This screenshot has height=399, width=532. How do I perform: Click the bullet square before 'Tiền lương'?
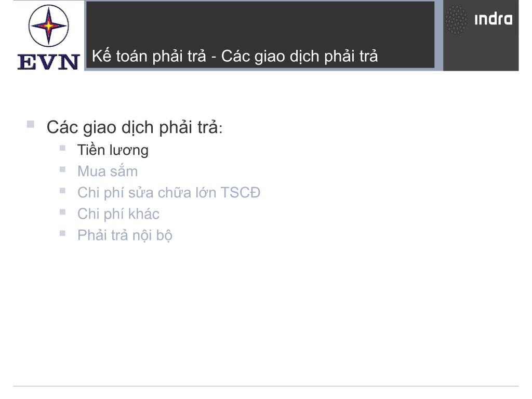62,148
